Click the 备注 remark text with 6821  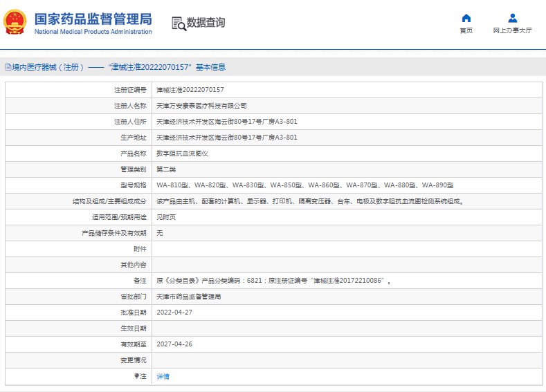[273, 281]
